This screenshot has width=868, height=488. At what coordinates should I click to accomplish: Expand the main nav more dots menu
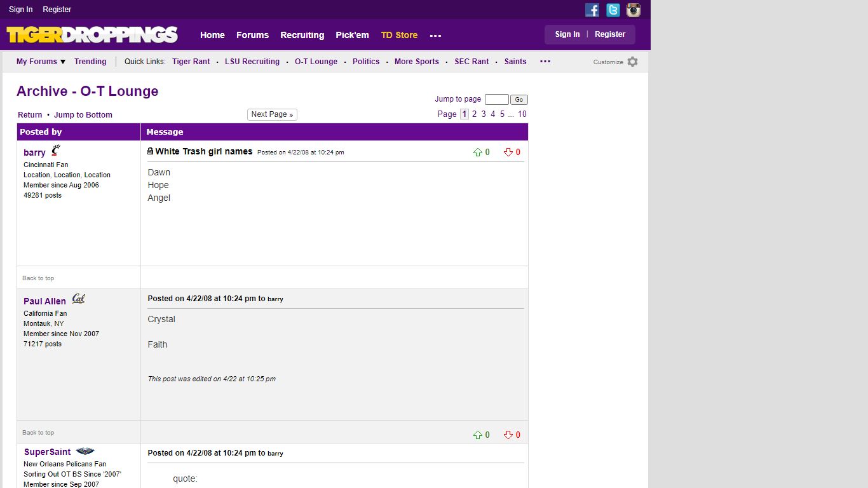435,36
